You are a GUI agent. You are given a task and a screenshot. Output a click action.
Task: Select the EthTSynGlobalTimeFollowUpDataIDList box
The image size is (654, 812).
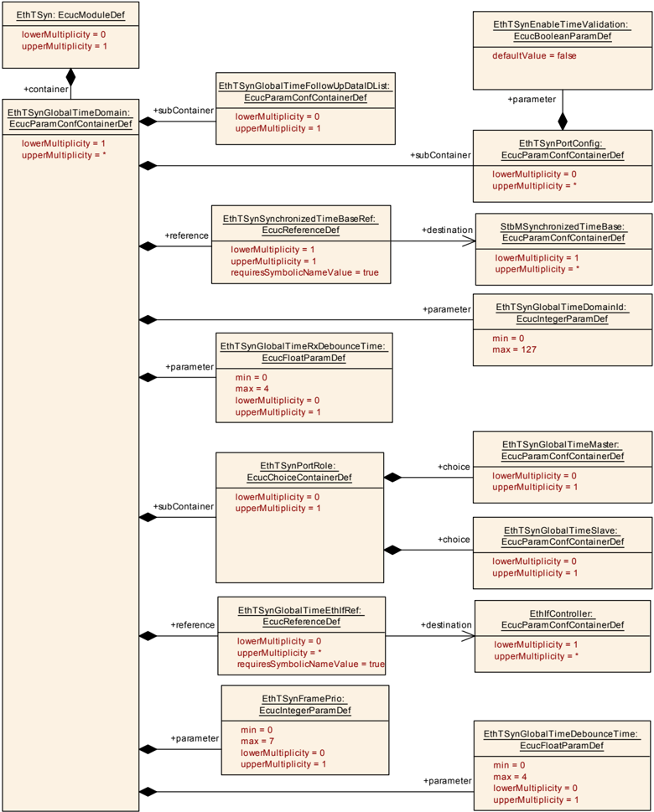coord(305,108)
